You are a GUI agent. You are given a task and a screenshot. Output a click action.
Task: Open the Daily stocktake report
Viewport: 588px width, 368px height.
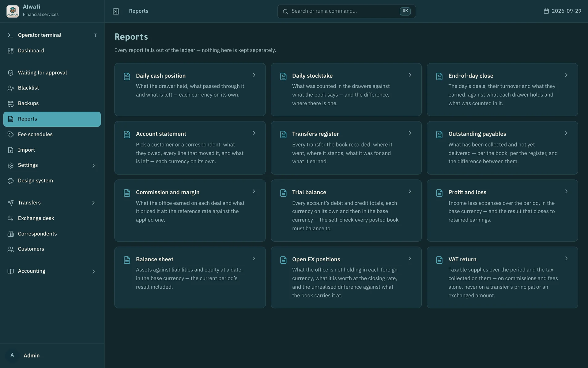(x=346, y=90)
